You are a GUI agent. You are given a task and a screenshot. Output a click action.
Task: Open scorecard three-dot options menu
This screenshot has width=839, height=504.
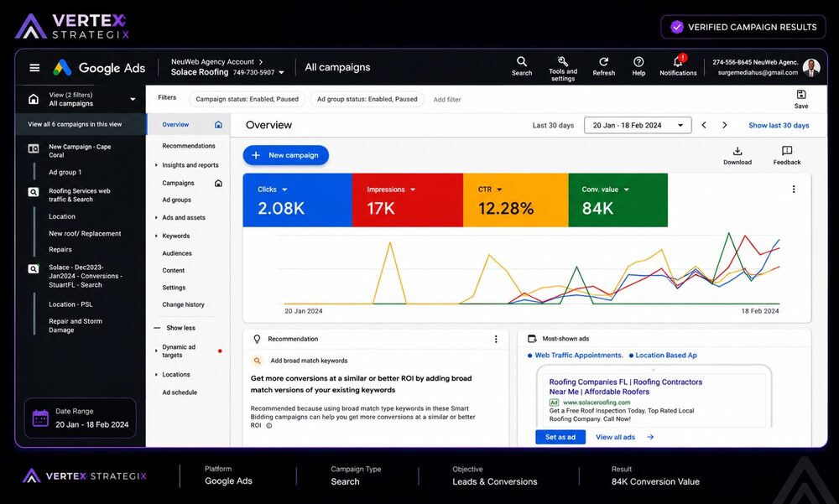click(794, 189)
